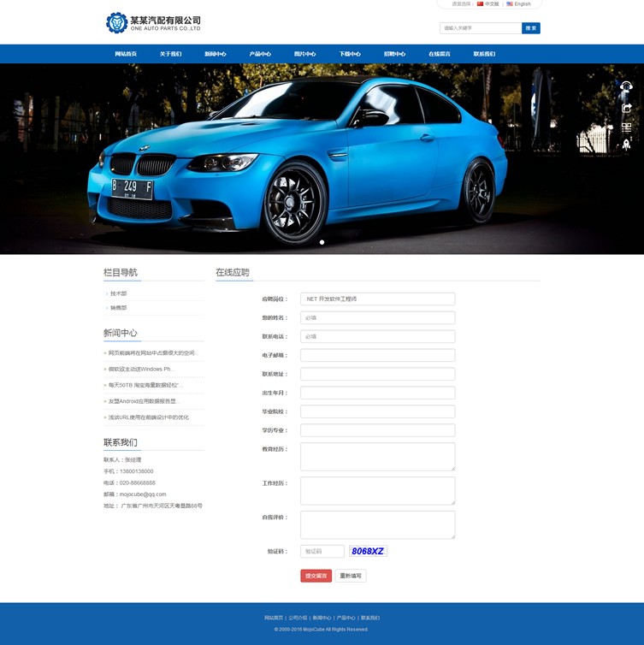Image resolution: width=644 pixels, height=645 pixels.
Task: Refresh the 8068XZ captcha image
Action: pos(368,551)
